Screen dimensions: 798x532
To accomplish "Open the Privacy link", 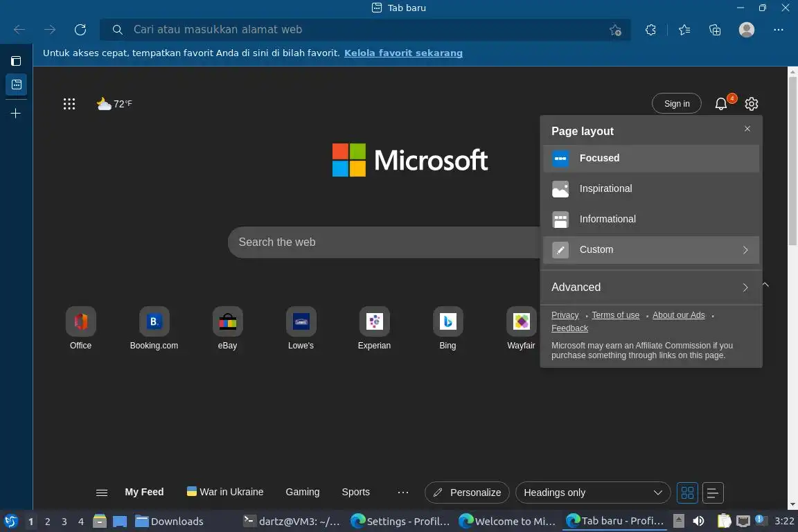I will 565,315.
